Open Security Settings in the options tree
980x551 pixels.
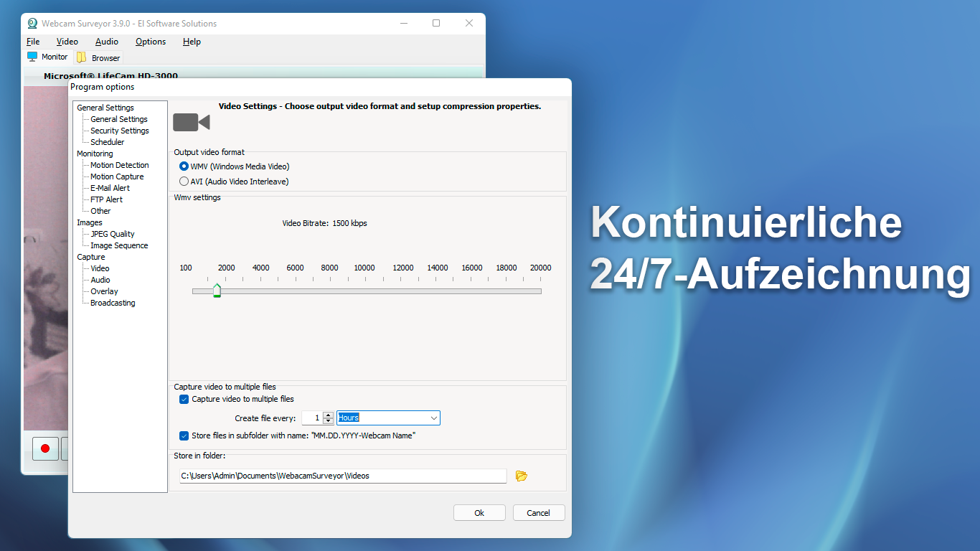120,131
